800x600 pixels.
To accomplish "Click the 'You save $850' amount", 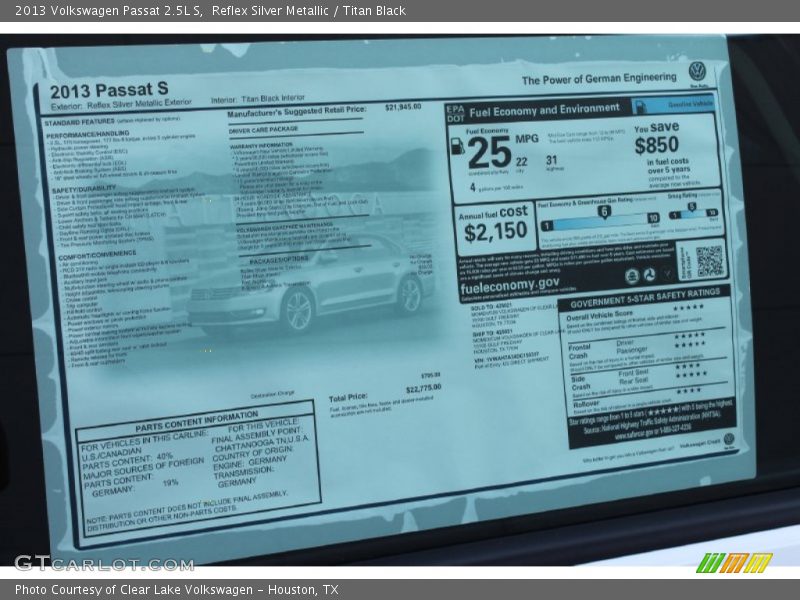I will click(657, 145).
